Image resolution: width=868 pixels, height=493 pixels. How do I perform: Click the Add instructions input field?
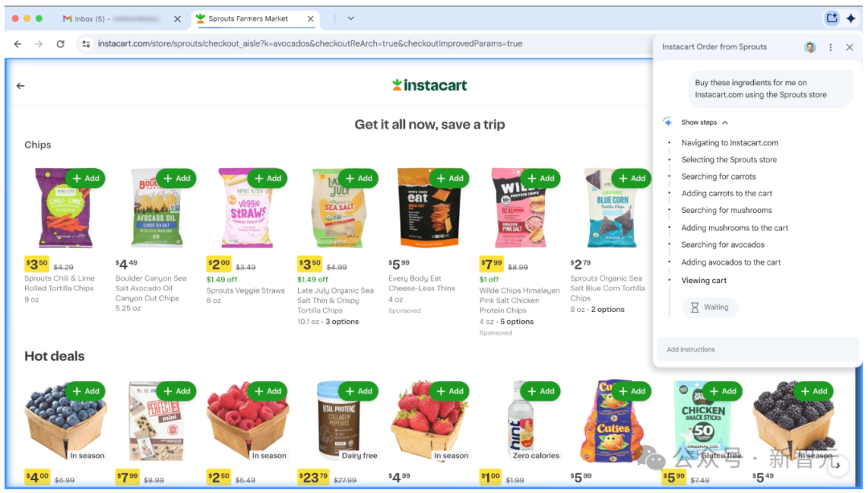click(757, 350)
